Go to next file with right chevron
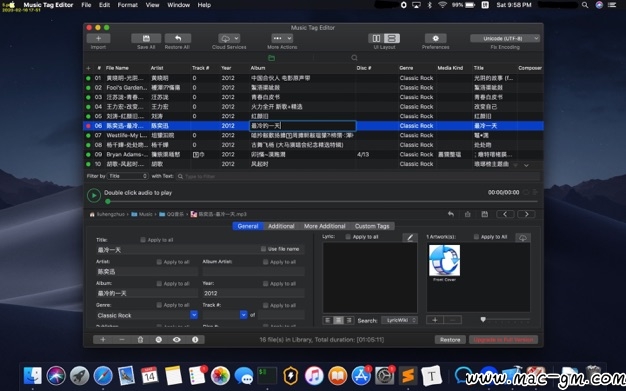Image resolution: width=626 pixels, height=391 pixels. coord(526,214)
